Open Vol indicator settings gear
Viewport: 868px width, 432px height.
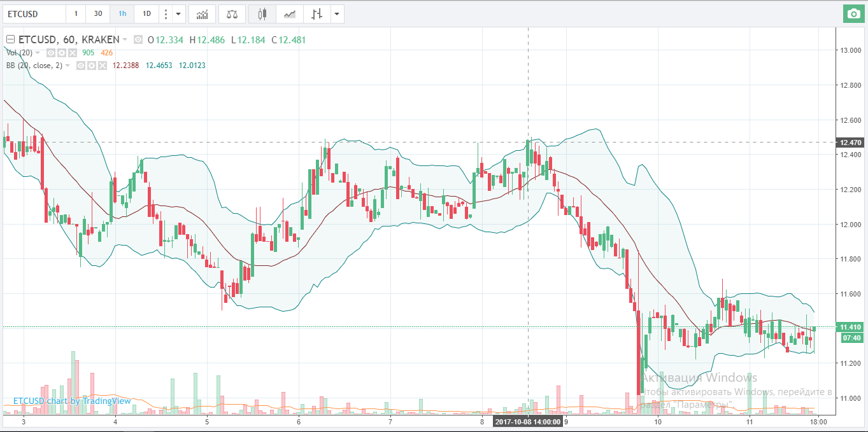click(x=62, y=53)
